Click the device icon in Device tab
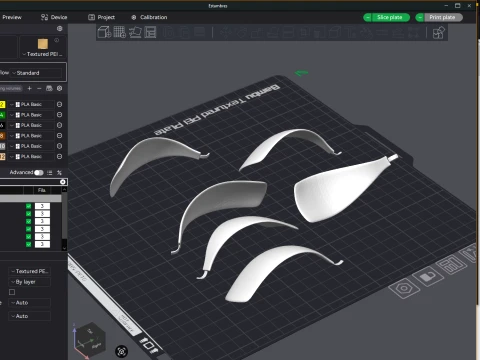 (x=44, y=17)
